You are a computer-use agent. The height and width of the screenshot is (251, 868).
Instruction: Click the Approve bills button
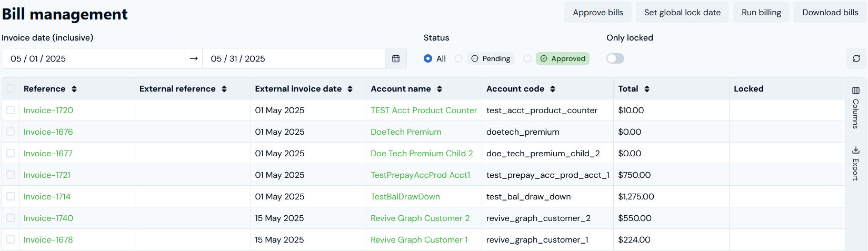[597, 13]
